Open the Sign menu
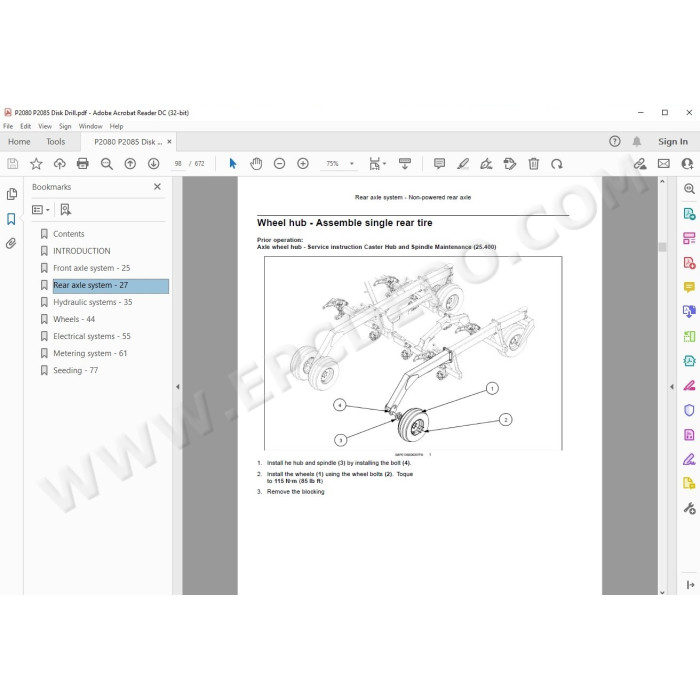 (65, 126)
